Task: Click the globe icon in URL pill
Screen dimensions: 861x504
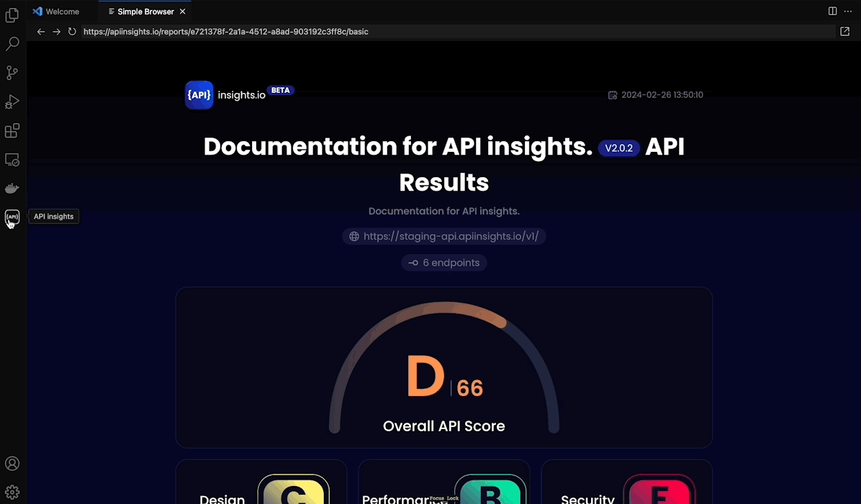Action: tap(354, 236)
